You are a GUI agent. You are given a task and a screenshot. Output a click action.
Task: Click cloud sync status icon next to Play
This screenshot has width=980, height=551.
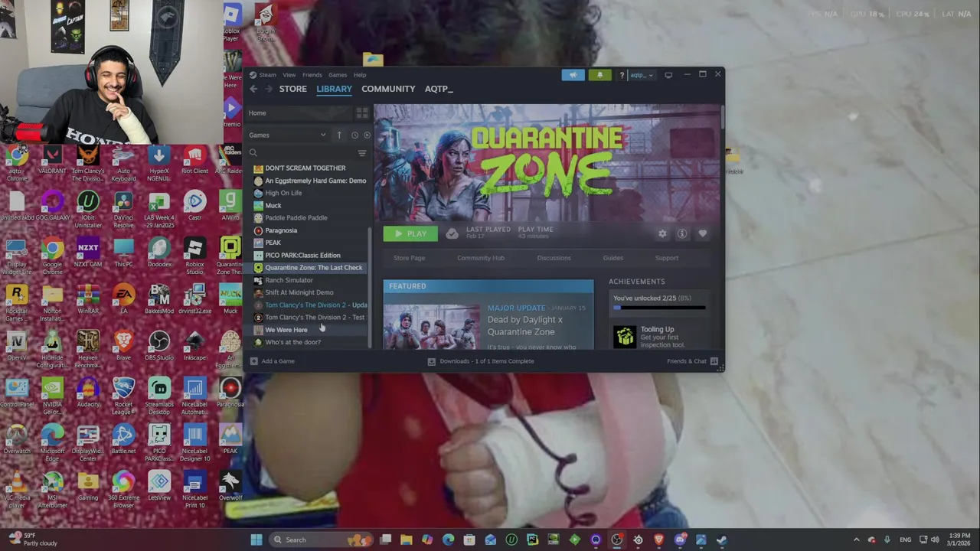click(x=452, y=233)
